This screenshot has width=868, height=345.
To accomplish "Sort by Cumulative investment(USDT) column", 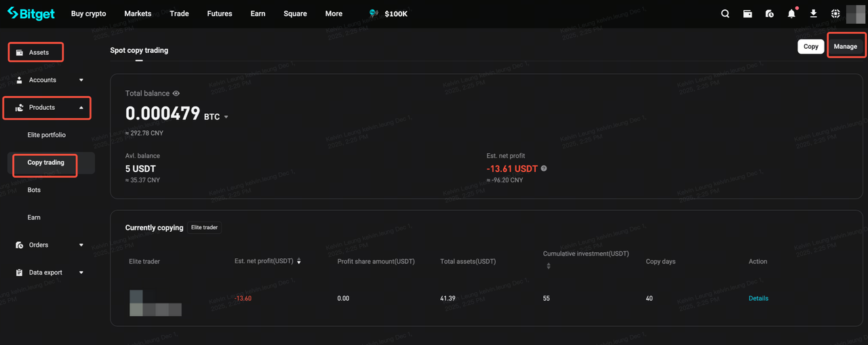I will click(x=549, y=266).
